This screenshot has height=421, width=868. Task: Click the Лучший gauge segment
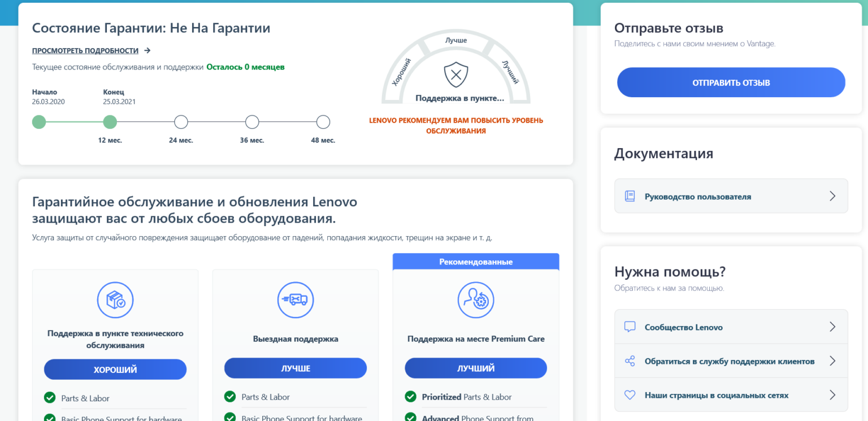(x=510, y=72)
